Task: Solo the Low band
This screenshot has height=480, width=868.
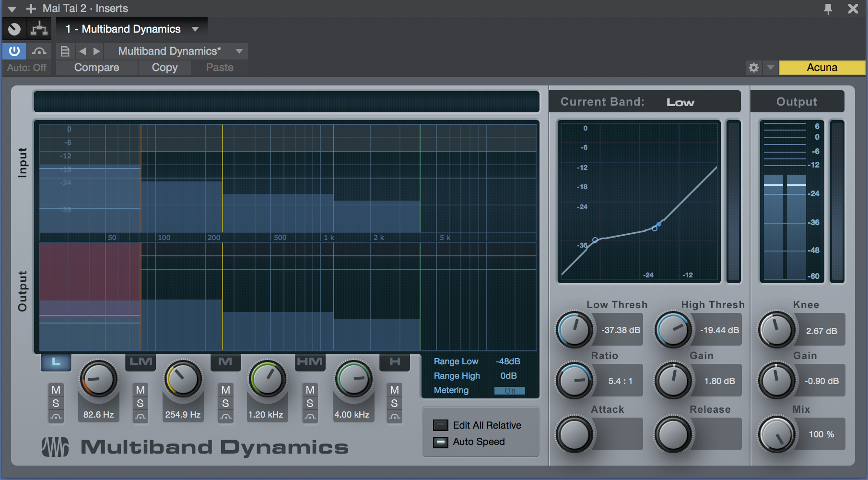Action: 56,403
